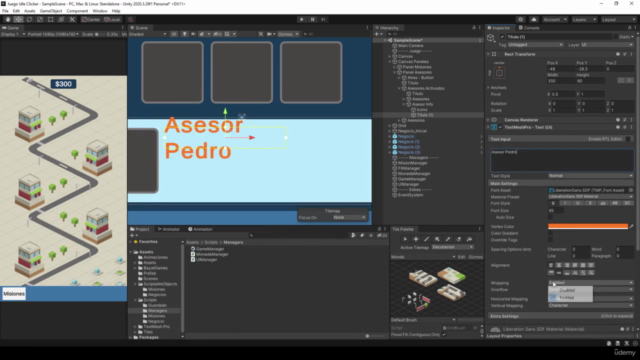The image size is (640, 360).
Task: Open custom editor tools icon in toolbar
Action: (72, 19)
